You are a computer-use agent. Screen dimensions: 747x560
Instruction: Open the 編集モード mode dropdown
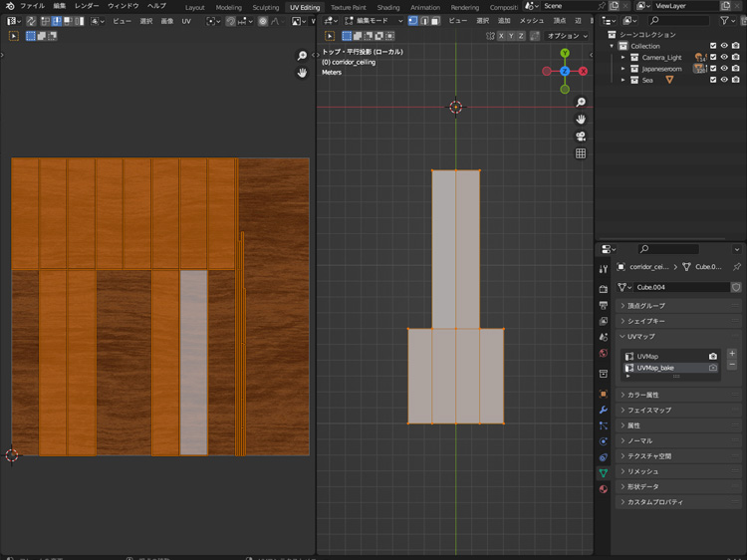click(373, 20)
